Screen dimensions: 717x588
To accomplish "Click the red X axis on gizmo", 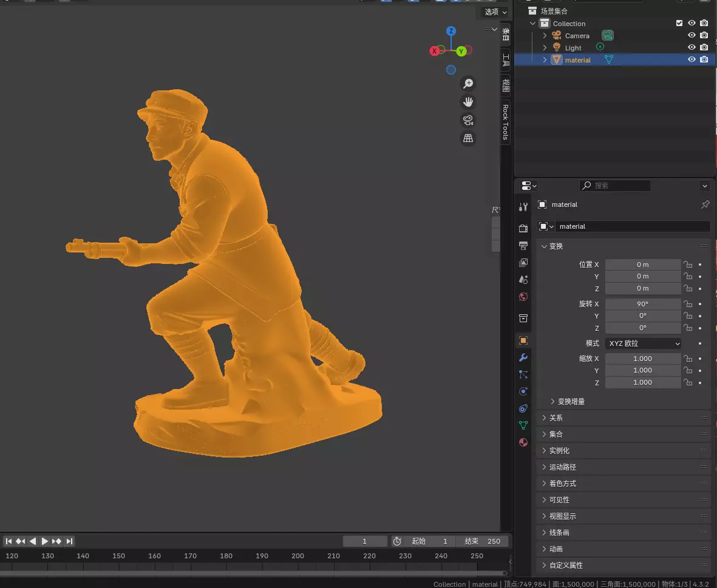I will [435, 51].
